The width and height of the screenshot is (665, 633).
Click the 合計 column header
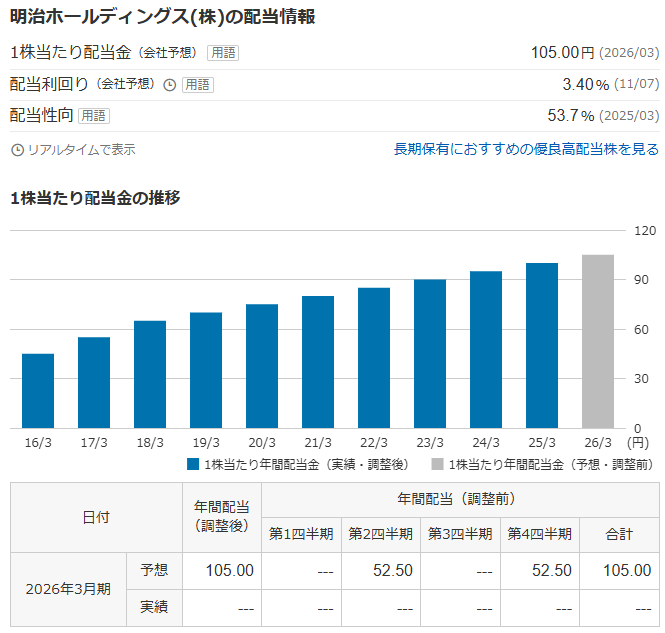pos(617,534)
